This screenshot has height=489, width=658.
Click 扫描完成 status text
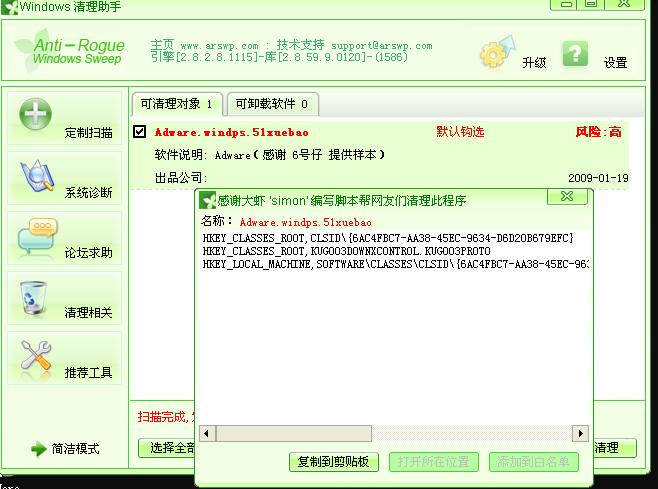tap(164, 417)
